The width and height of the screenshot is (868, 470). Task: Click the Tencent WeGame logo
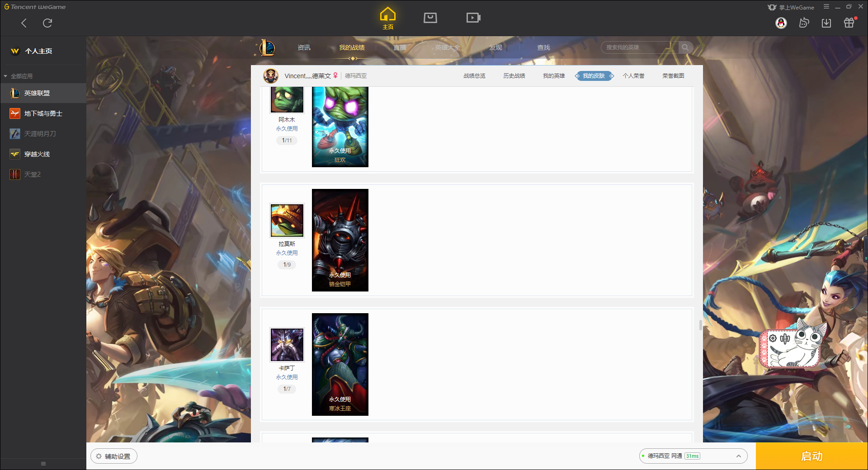pyautogui.click(x=35, y=7)
